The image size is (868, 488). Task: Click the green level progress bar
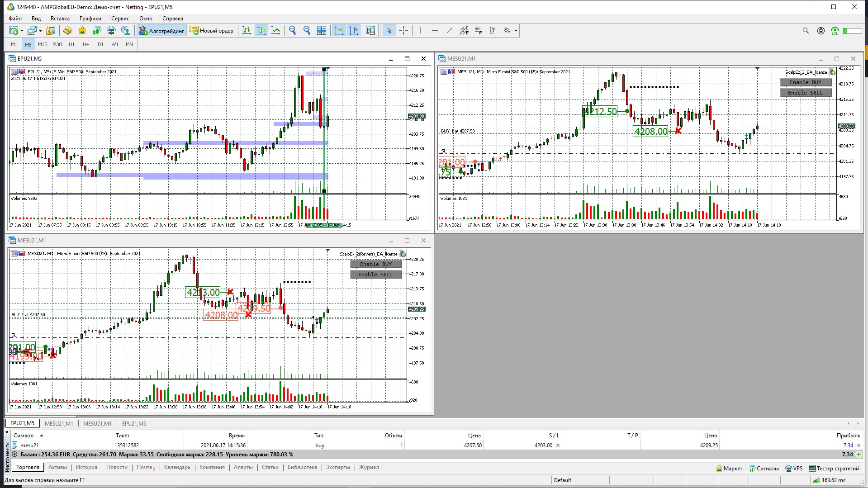(x=852, y=31)
